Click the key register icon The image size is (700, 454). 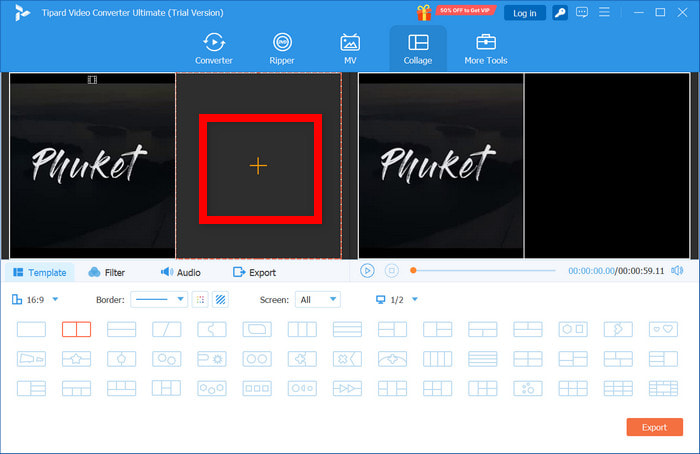(561, 13)
